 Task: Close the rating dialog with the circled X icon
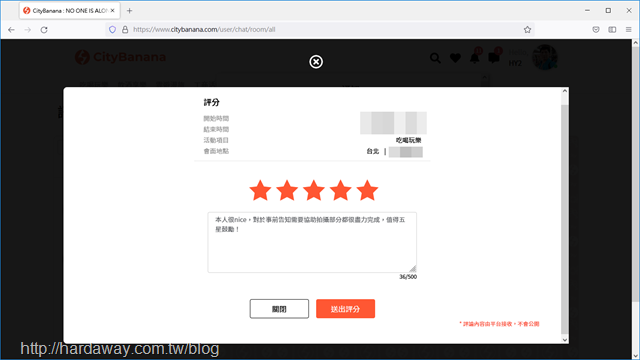pos(316,62)
